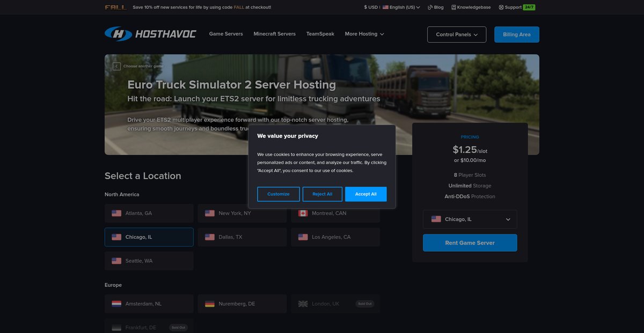
Task: Open Minecraft Servers menu item
Action: 275,34
